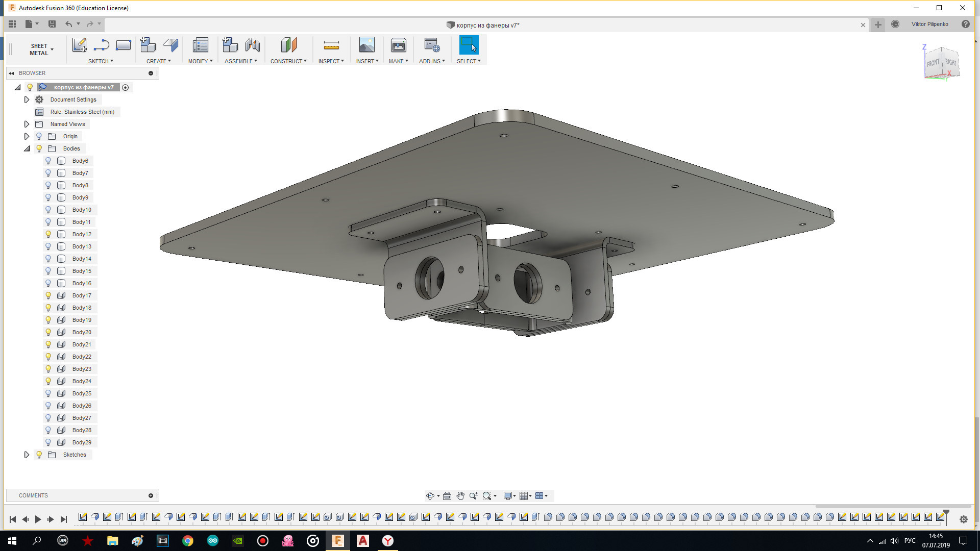
Task: Activate the window Select tool icon
Action: 469,45
